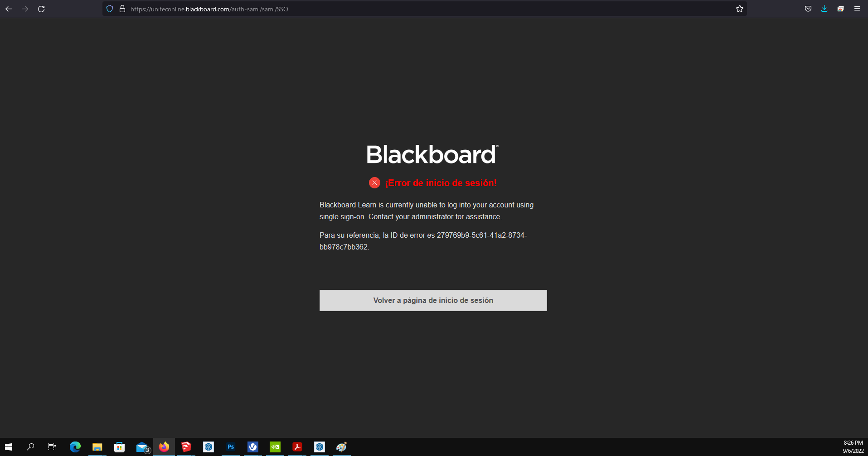Open Adobe Acrobat from taskbar

297,447
